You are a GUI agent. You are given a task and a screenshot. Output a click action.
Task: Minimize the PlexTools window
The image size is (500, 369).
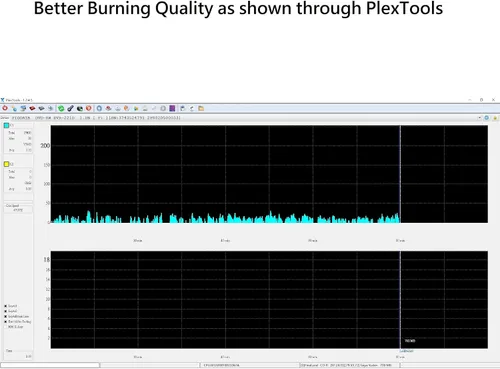(x=470, y=100)
